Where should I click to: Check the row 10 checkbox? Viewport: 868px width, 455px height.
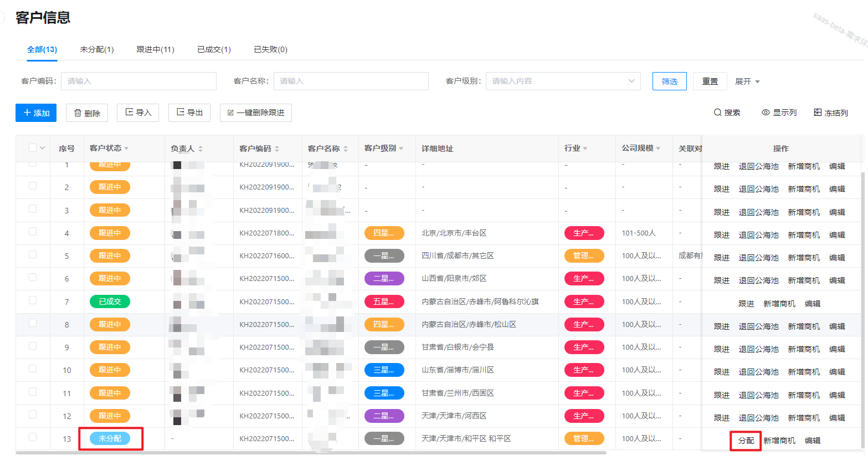[33, 369]
